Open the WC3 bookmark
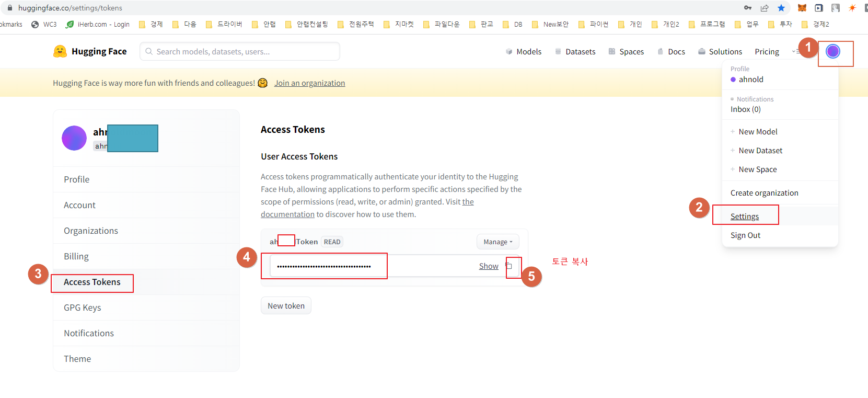The image size is (868, 398). [44, 24]
